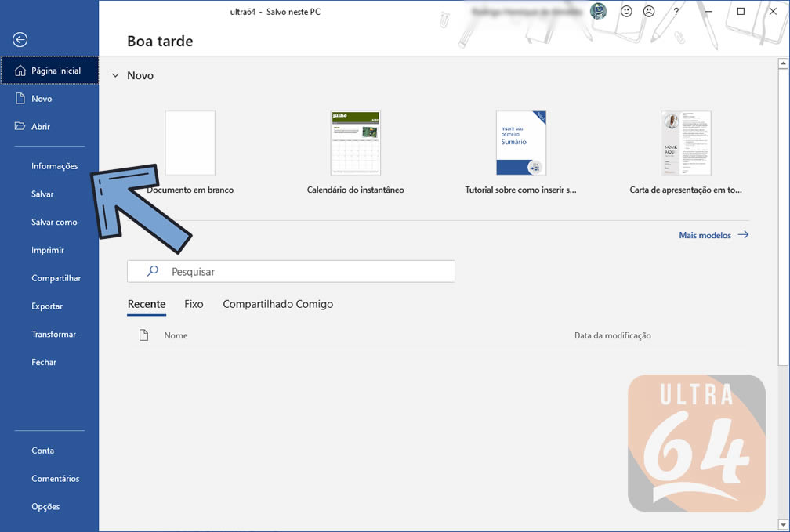The height and width of the screenshot is (532, 790).
Task: Collapse the Novo section chevron
Action: 116,76
